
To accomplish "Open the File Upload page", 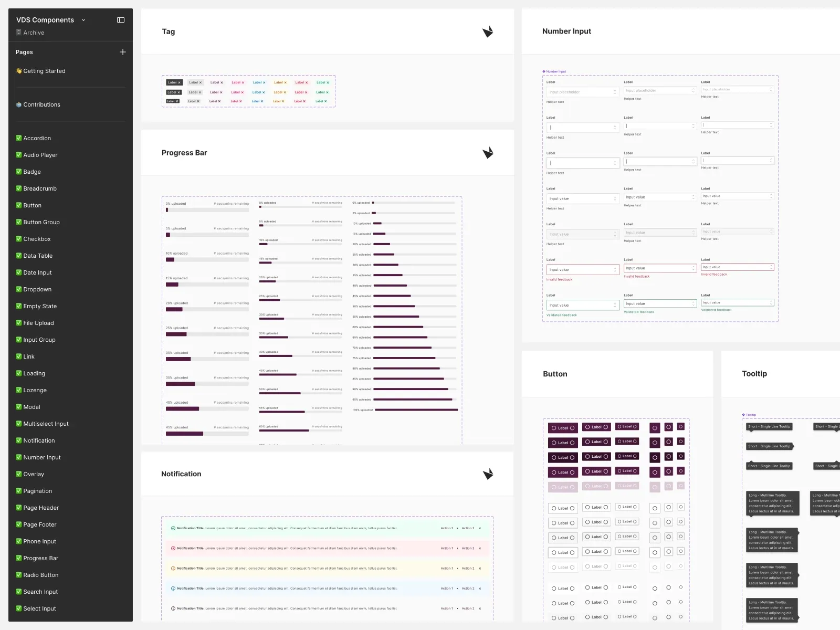I will (x=38, y=323).
